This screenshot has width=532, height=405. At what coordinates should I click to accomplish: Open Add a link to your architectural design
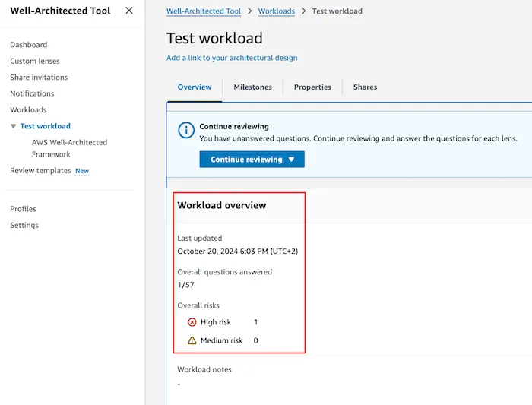(232, 58)
